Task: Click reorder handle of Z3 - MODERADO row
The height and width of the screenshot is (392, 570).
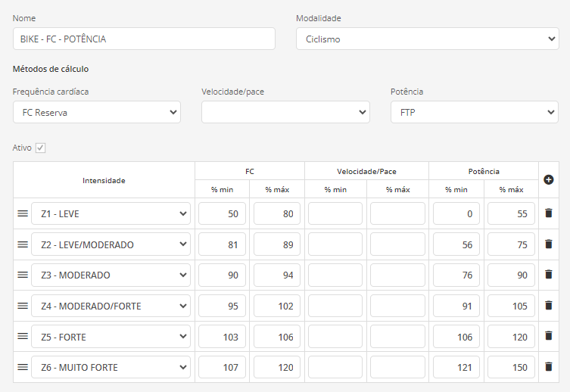Action: [x=23, y=275]
